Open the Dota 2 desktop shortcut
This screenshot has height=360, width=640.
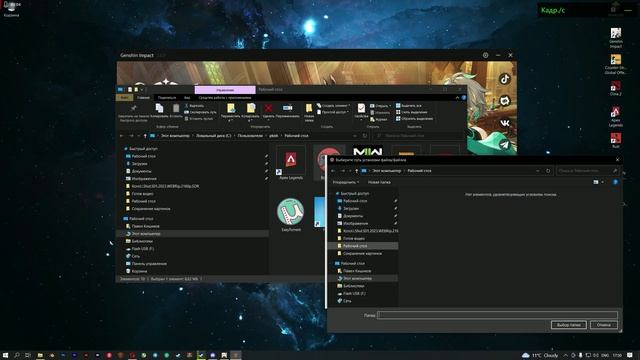tap(616, 88)
